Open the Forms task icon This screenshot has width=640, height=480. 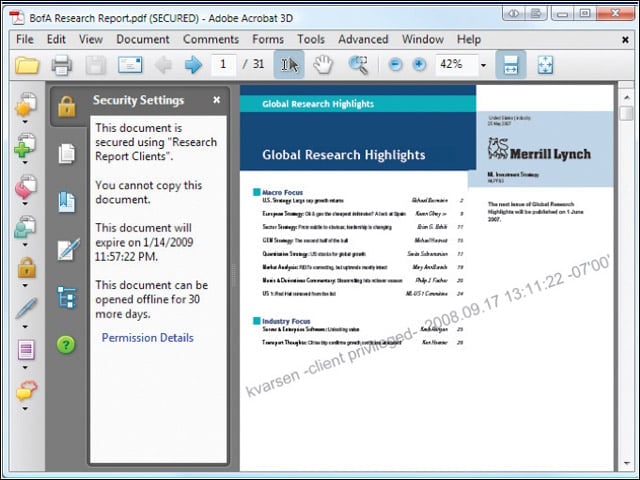tap(26, 350)
